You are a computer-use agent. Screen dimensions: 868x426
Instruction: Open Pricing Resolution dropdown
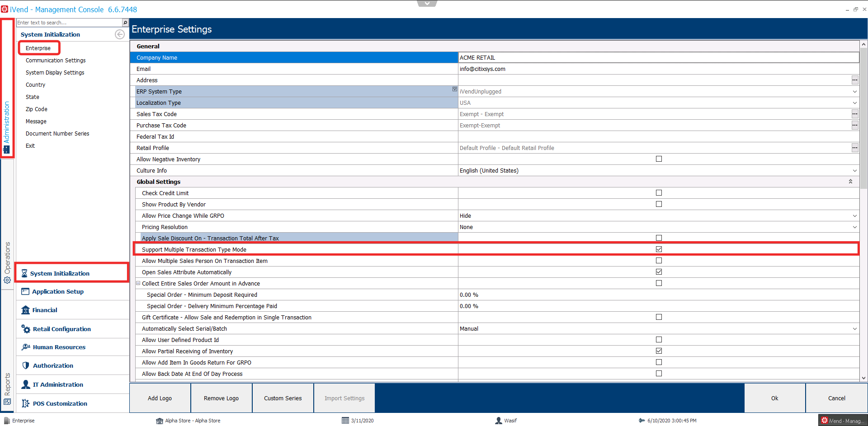coord(854,227)
